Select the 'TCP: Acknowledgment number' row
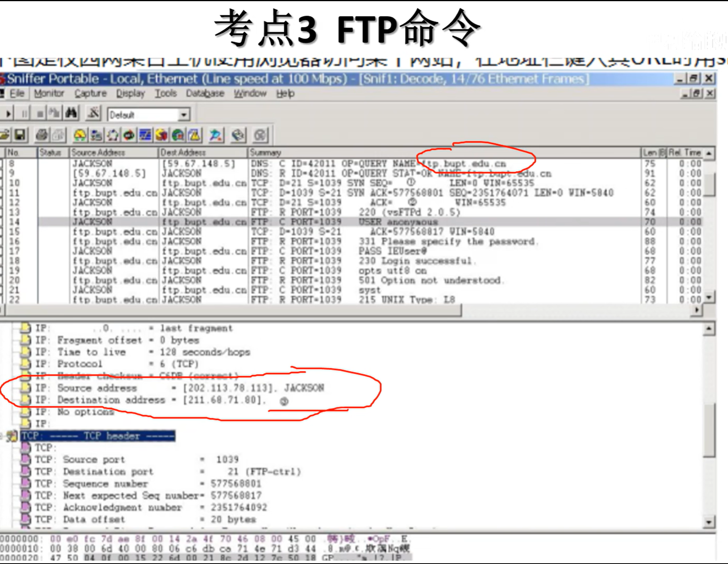Image resolution: width=728 pixels, height=564 pixels. click(151, 507)
